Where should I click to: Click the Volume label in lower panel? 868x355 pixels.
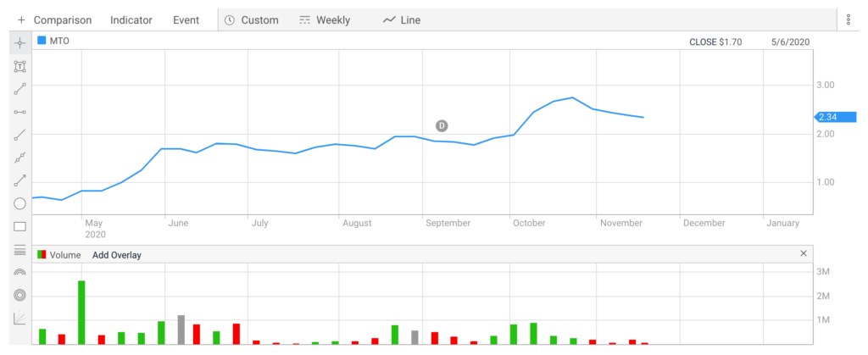coord(65,255)
